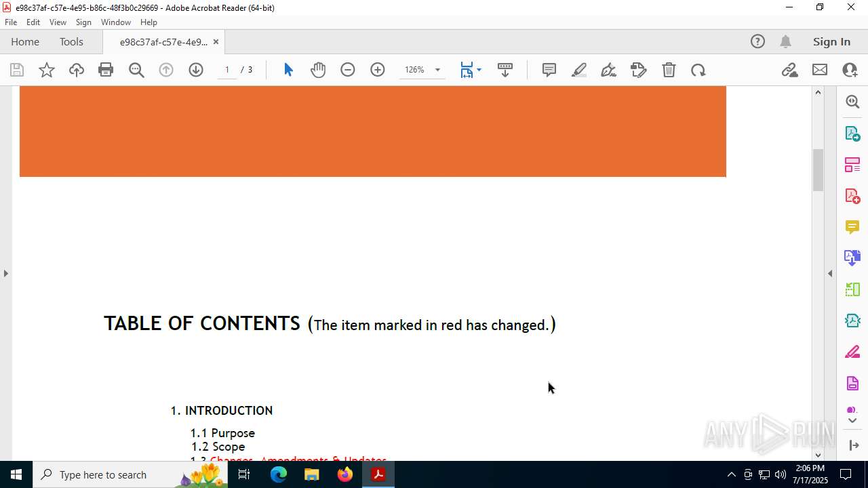This screenshot has height=488, width=868.
Task: Click the Sign In link
Action: 831,41
